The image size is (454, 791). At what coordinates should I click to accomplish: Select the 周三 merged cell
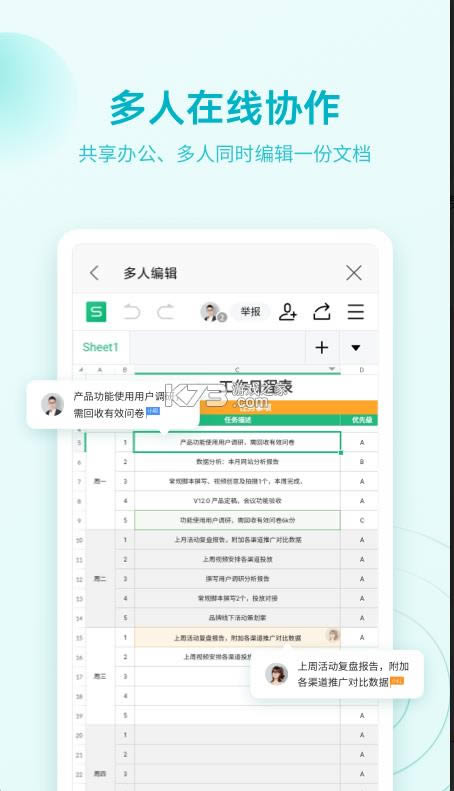[100, 676]
